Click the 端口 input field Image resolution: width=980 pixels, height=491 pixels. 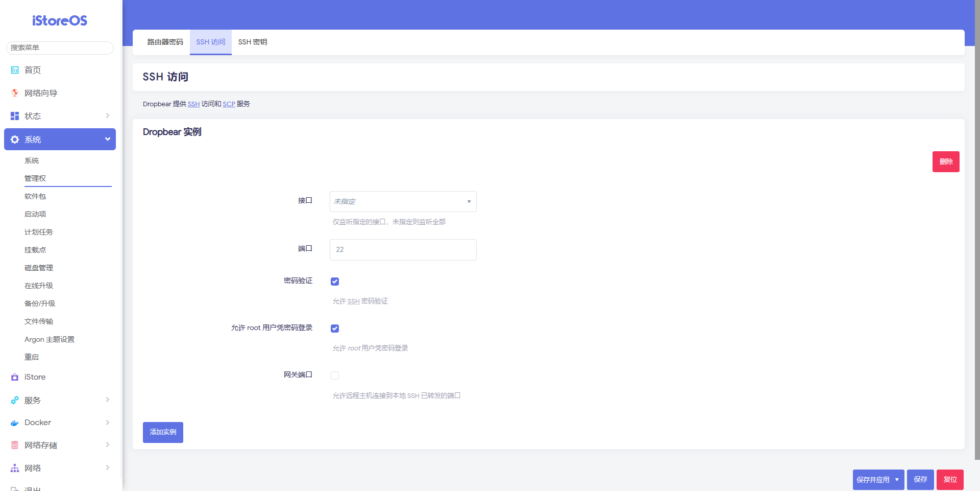coord(403,250)
